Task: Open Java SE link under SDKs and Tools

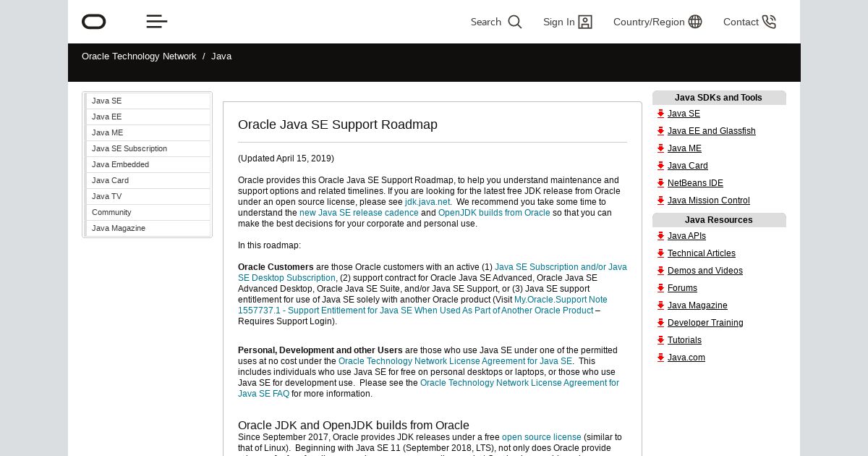Action: 684,114
